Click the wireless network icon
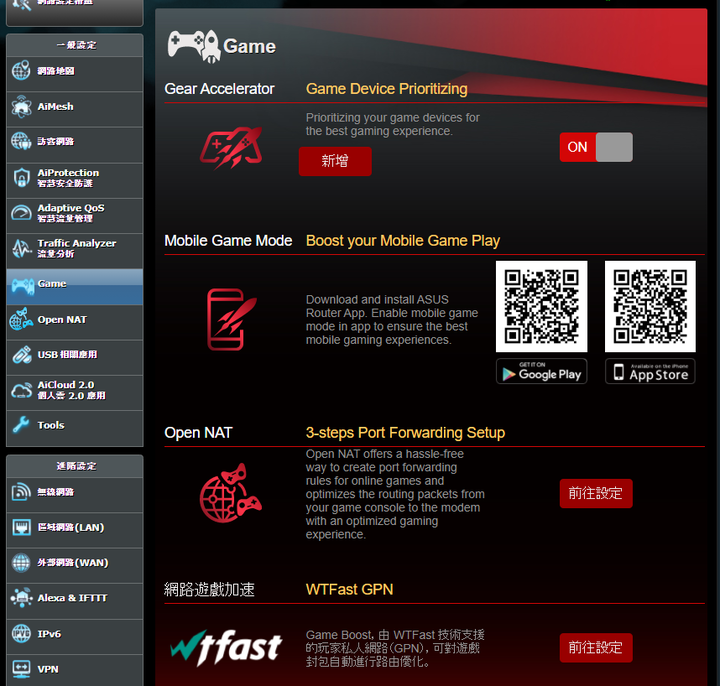The height and width of the screenshot is (686, 720). tap(21, 492)
